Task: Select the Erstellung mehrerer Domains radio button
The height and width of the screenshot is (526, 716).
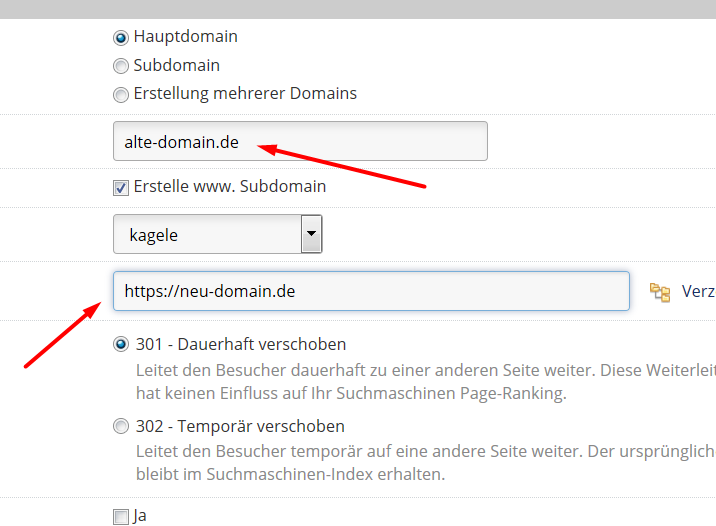Action: [121, 95]
